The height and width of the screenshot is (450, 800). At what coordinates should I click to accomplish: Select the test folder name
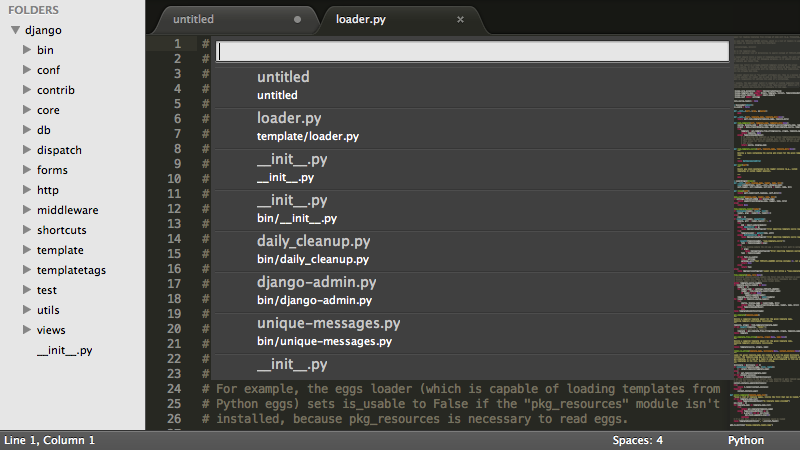[x=47, y=290]
